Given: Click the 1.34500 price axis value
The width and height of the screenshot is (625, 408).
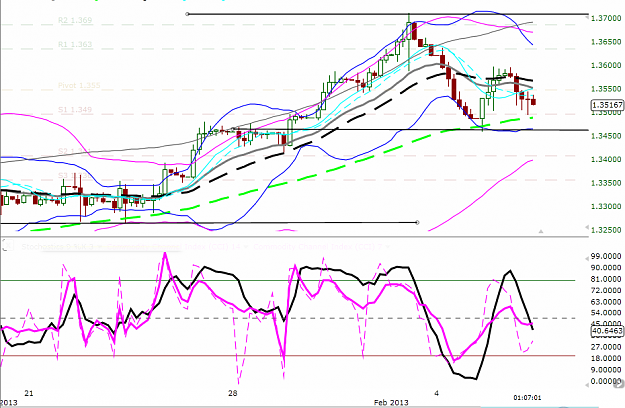Looking at the screenshot, I should pyautogui.click(x=606, y=136).
